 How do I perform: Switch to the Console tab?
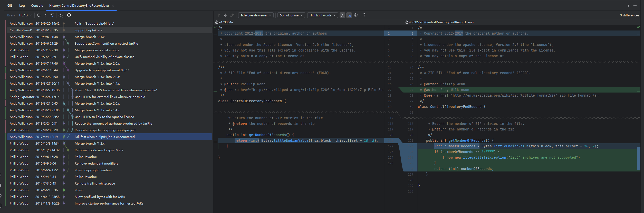[x=37, y=6]
